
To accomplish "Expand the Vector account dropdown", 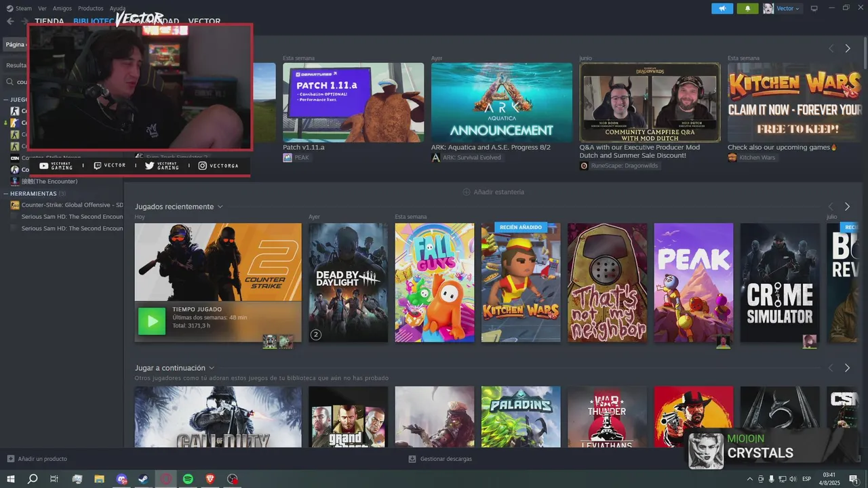I will click(x=788, y=8).
